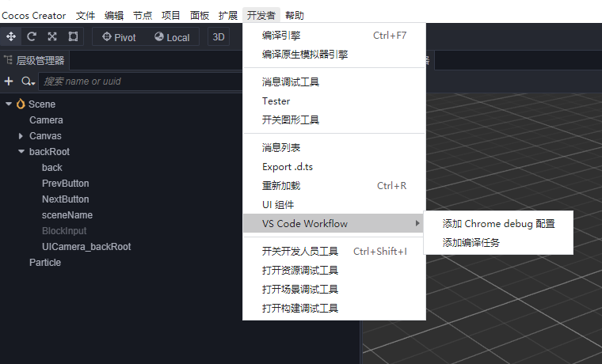Choose 编译原生模拟器引擎

click(334, 55)
